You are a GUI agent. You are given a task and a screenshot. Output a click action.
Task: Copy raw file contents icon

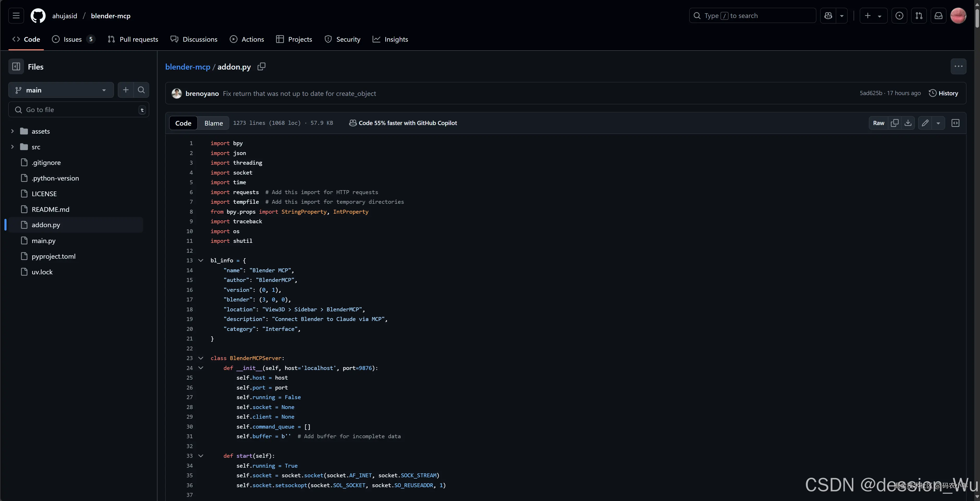point(894,123)
